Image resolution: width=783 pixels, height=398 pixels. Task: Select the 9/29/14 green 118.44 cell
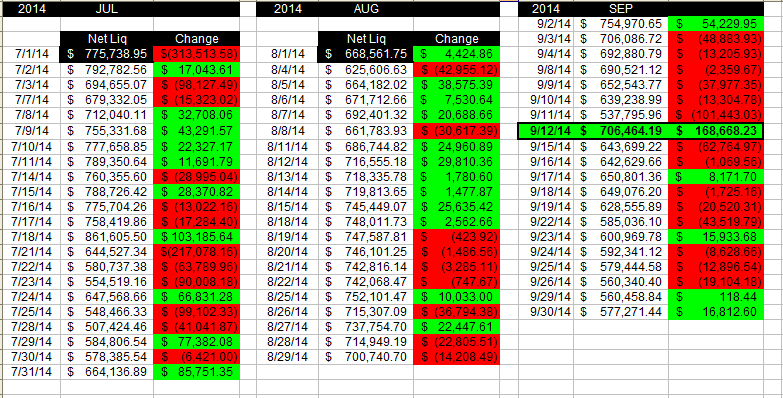(x=716, y=298)
